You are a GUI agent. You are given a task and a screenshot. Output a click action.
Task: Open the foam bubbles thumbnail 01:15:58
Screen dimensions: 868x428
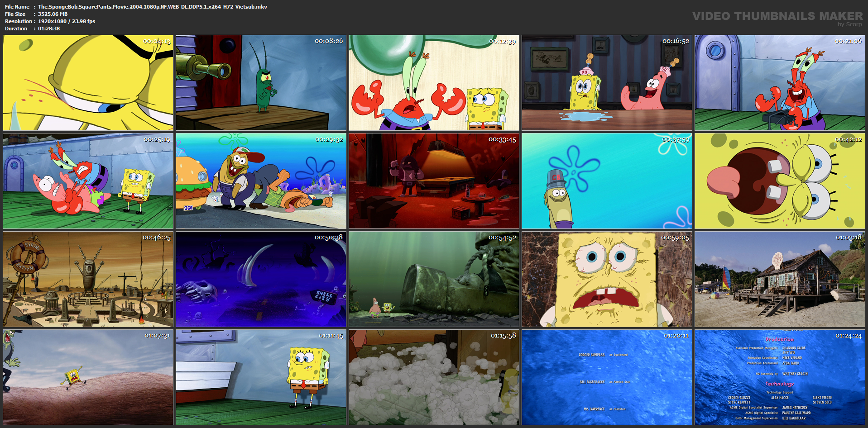pyautogui.click(x=434, y=377)
